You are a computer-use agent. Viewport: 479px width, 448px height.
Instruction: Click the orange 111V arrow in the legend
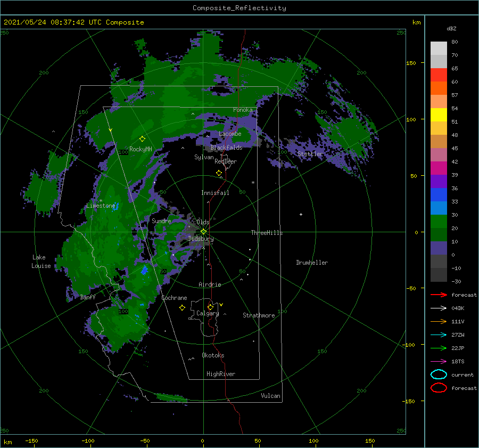pyautogui.click(x=439, y=321)
